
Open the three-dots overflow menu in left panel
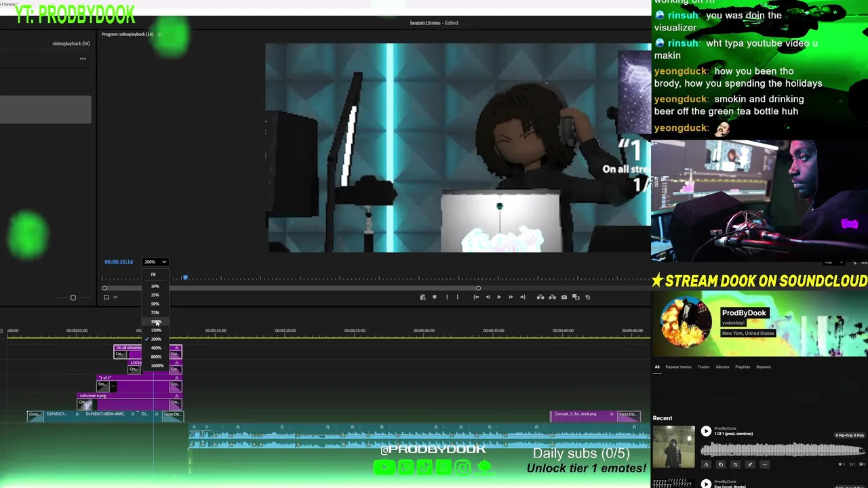[83, 59]
